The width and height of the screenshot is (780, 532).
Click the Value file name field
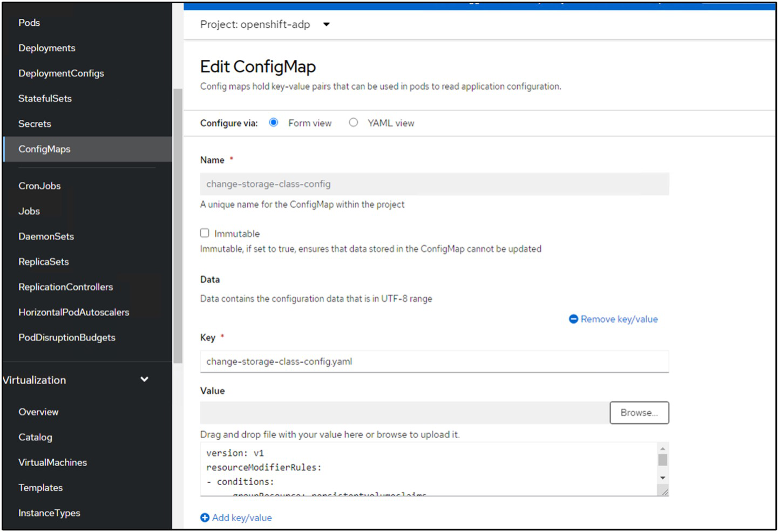405,413
